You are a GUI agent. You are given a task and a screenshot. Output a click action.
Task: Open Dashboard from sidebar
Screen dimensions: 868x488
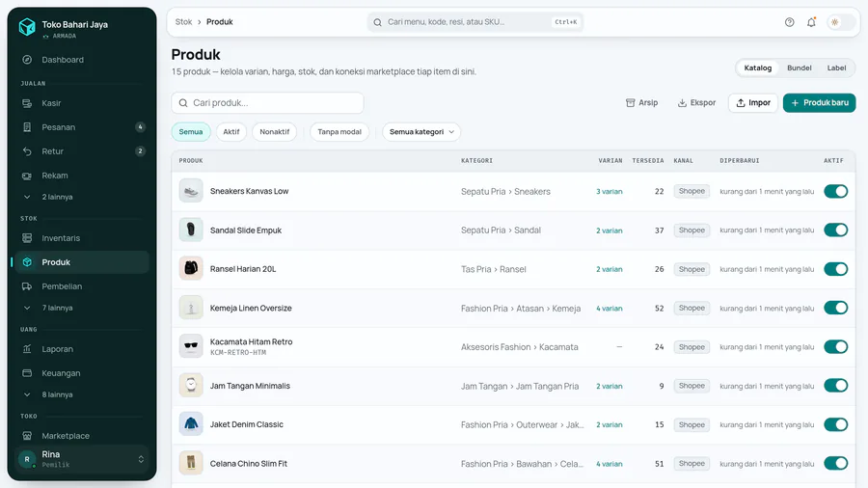coord(82,60)
